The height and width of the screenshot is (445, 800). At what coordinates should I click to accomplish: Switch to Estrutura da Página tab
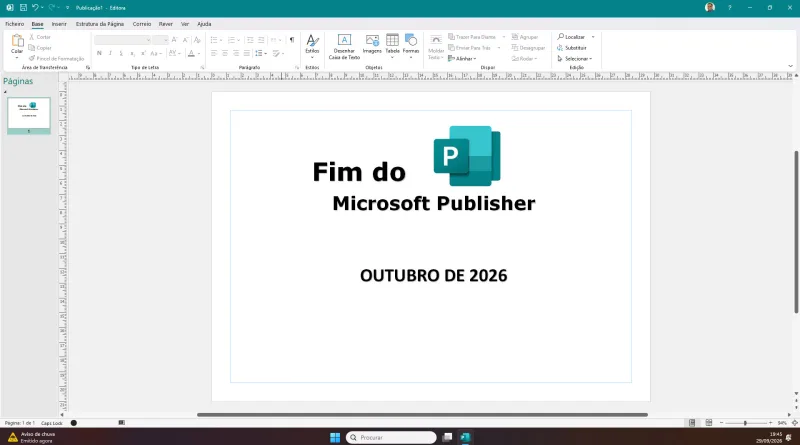point(99,24)
